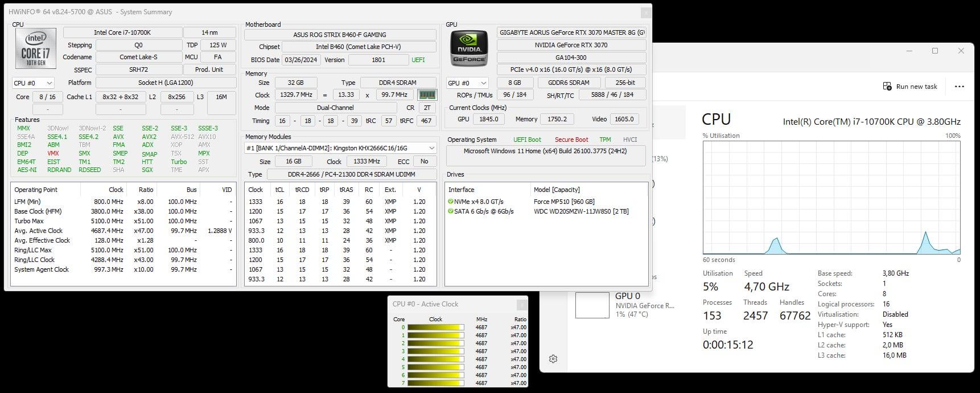980x393 pixels.
Task: Click the NVIDIA GeForce logo
Action: click(469, 48)
